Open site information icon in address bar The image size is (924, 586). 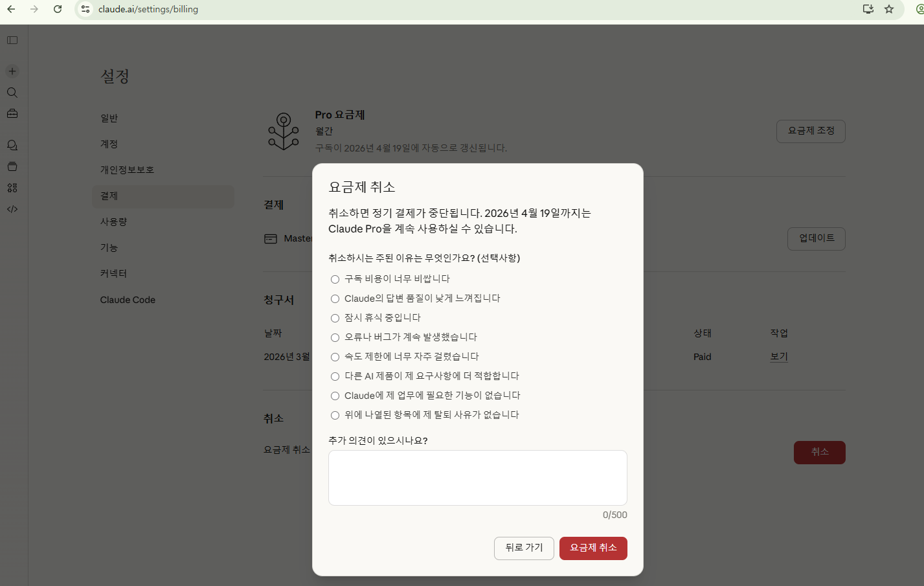click(x=85, y=9)
